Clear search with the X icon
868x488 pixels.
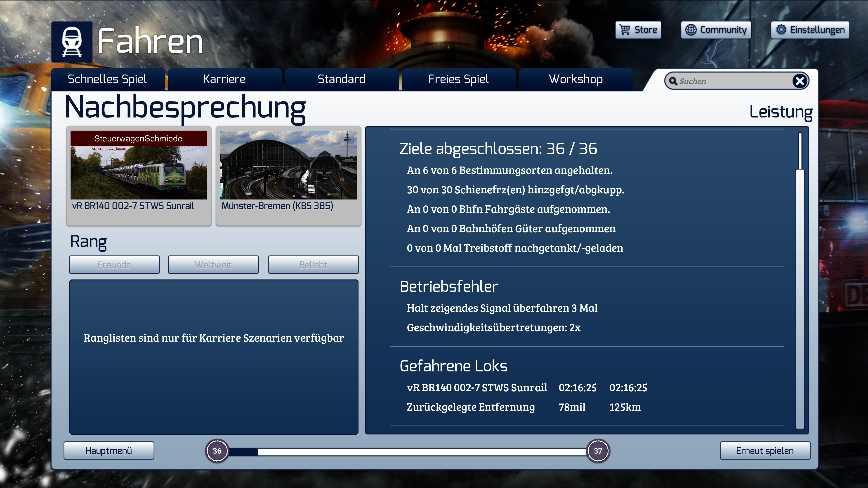[x=800, y=81]
